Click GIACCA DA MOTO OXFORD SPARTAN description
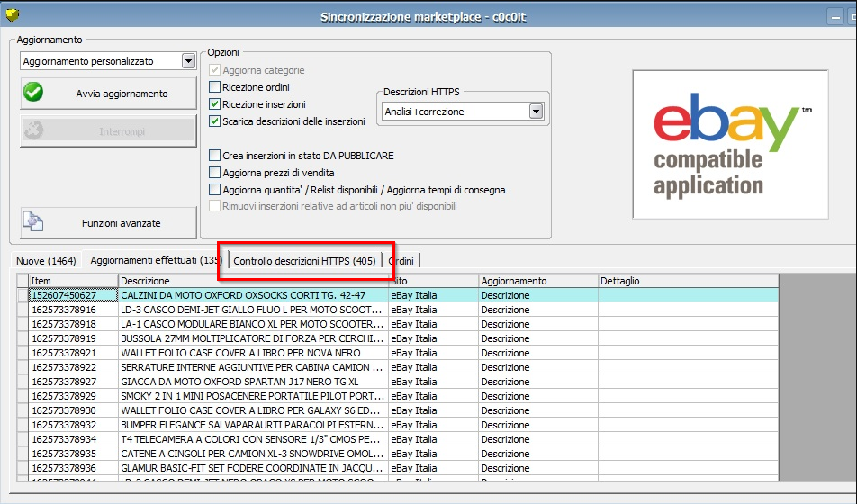857x504 pixels. coord(253,382)
